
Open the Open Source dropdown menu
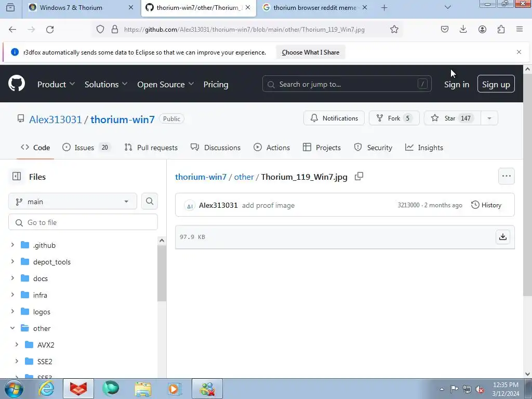click(166, 84)
